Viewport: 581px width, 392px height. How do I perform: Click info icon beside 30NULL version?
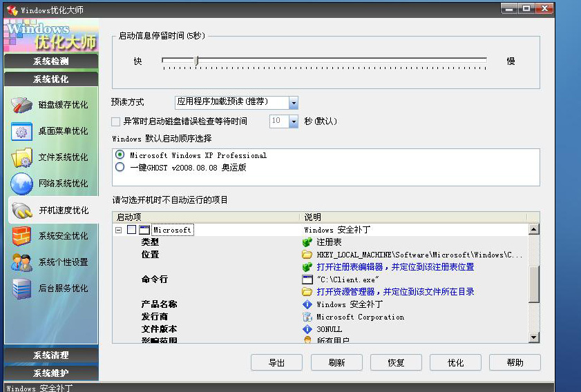coord(307,329)
